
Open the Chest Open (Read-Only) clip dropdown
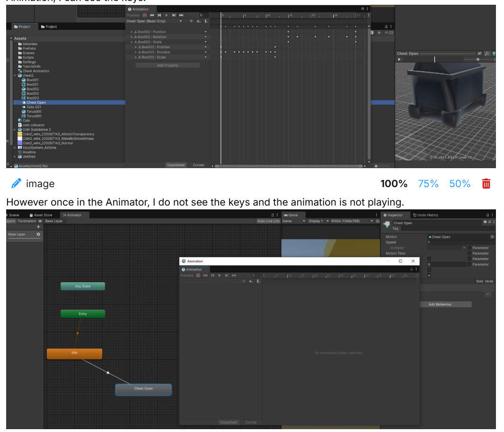180,21
